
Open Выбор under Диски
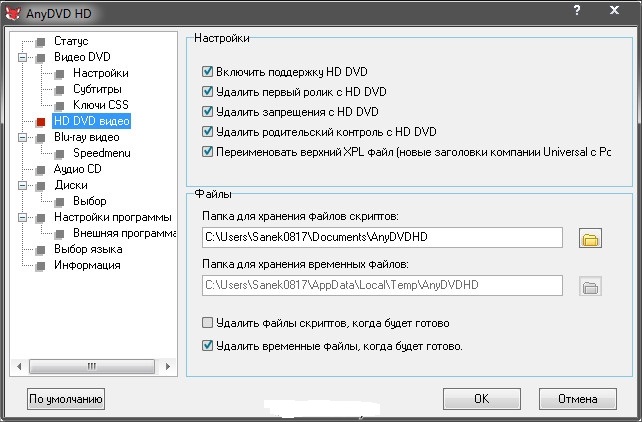(x=90, y=201)
